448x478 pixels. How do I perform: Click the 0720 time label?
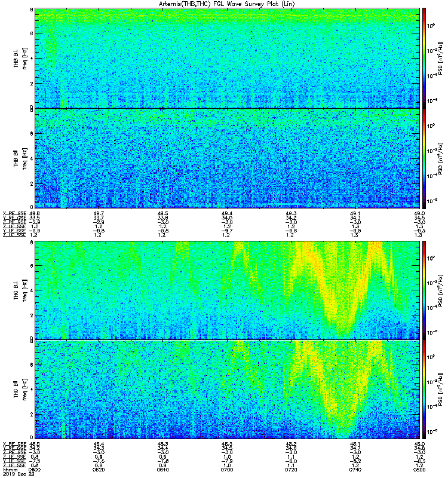(291, 470)
